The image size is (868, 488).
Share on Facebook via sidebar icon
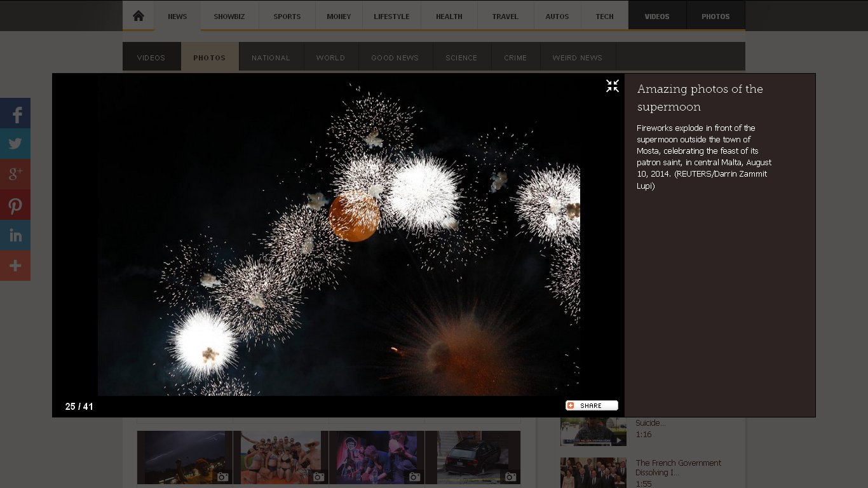pos(15,114)
